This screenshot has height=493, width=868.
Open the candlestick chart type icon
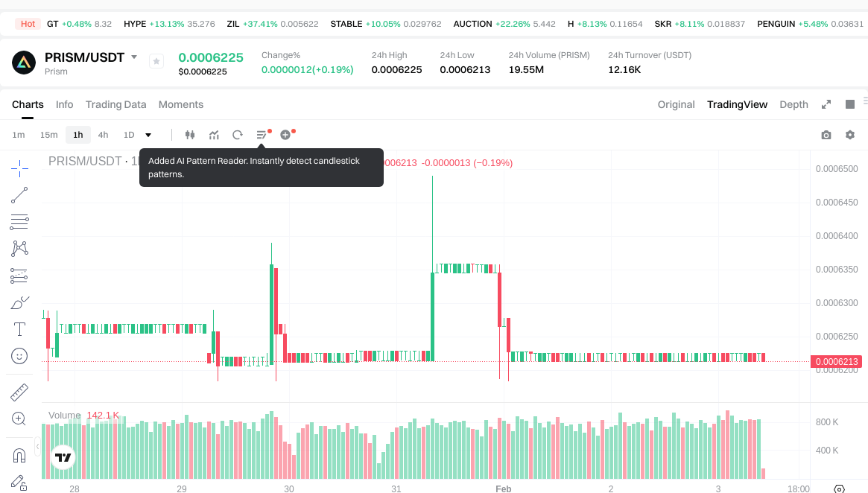tap(190, 135)
